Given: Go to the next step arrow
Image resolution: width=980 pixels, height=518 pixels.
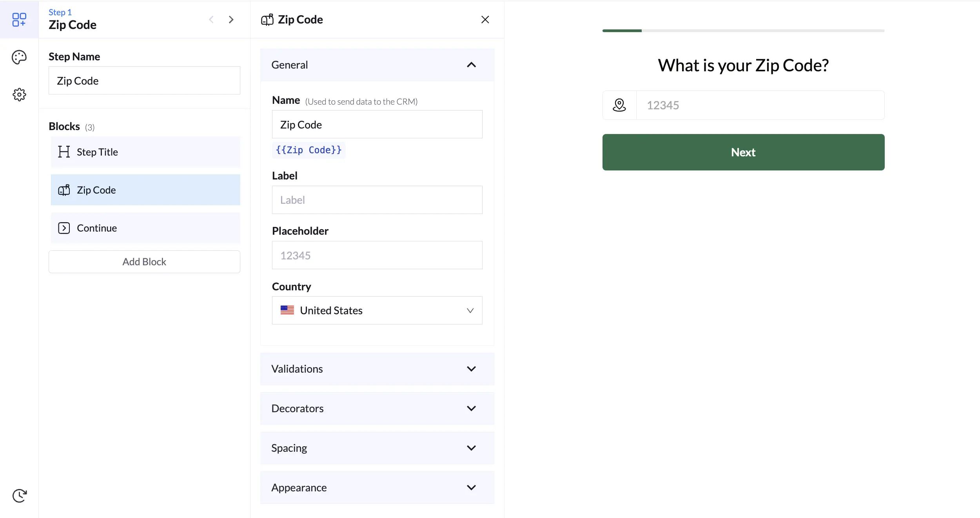Looking at the screenshot, I should 231,20.
